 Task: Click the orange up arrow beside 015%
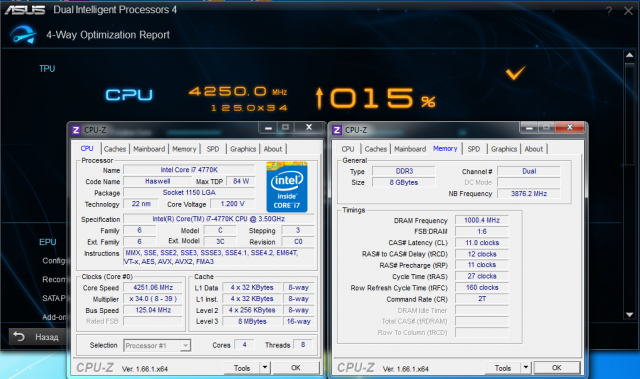click(320, 98)
